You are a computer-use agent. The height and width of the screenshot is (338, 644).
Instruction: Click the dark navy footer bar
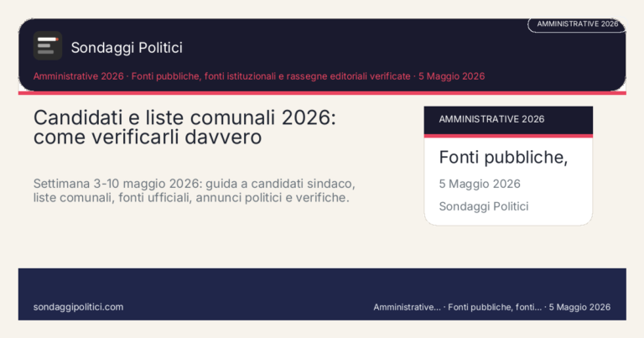(x=322, y=288)
